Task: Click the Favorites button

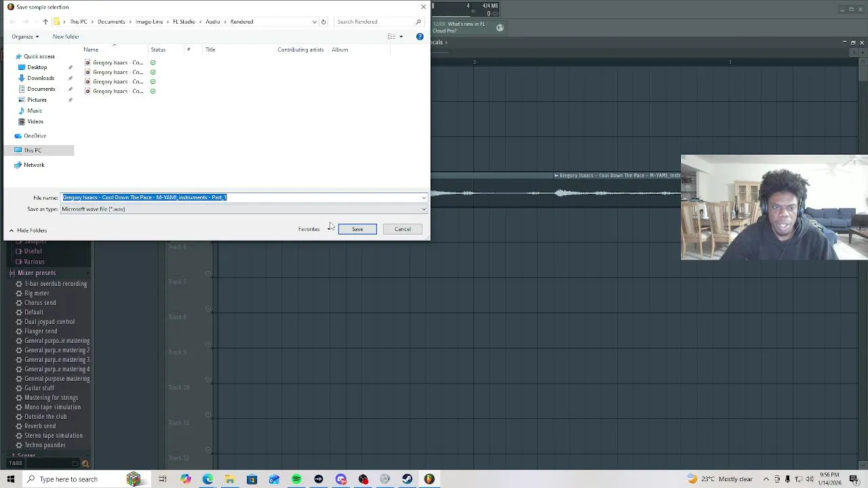Action: [309, 229]
